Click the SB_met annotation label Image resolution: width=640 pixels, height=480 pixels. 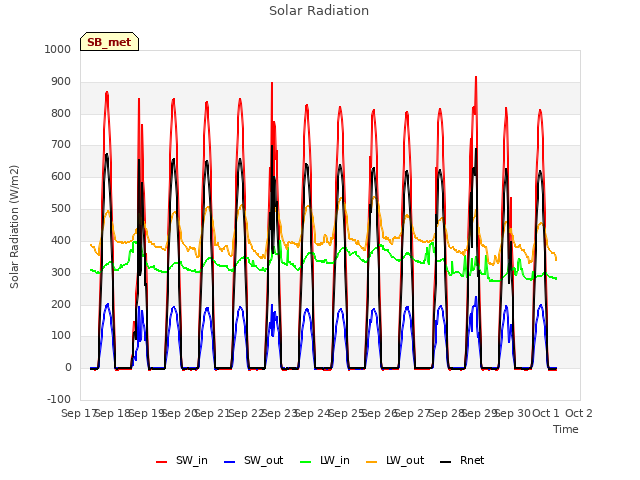coord(109,42)
